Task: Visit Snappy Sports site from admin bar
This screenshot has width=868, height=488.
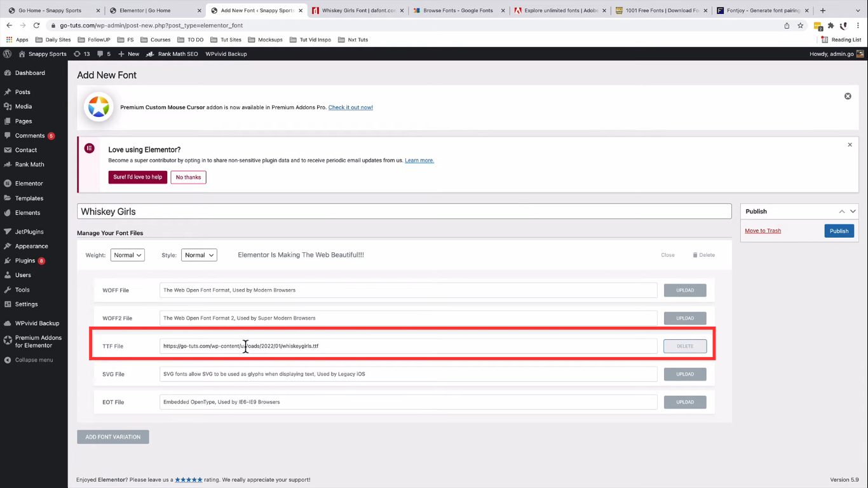Action: [x=43, y=54]
